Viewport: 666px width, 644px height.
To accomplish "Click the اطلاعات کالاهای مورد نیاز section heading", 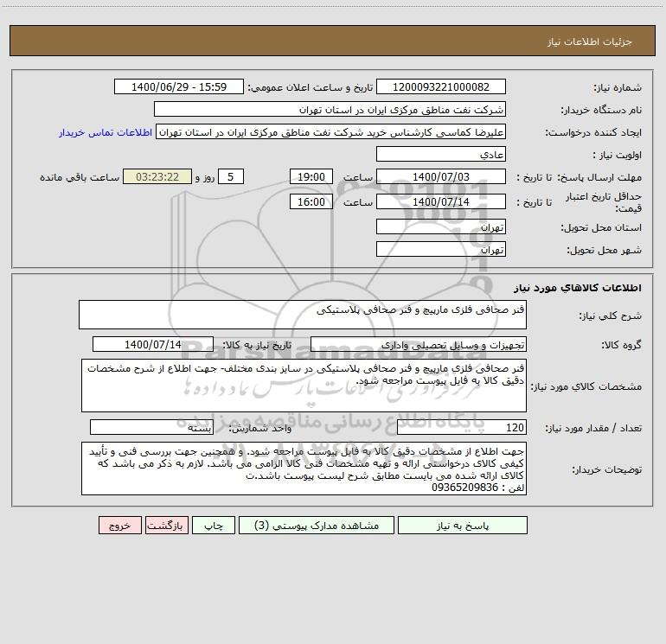I will [578, 288].
